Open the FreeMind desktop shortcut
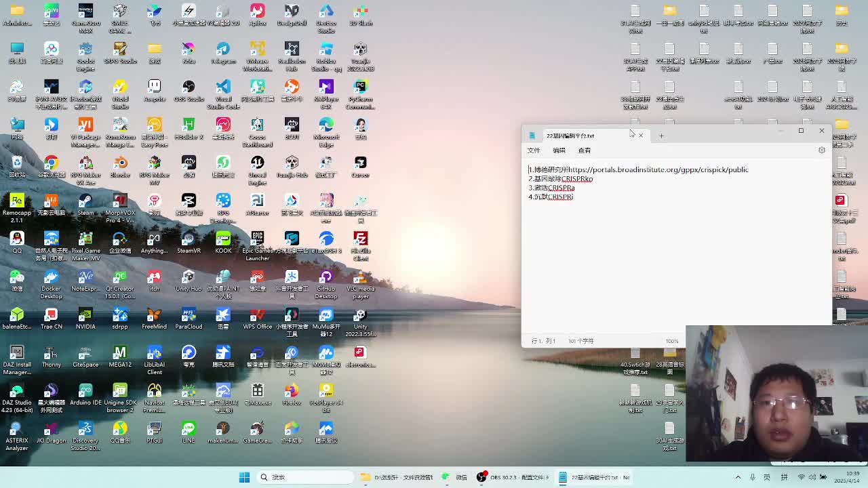Image resolution: width=868 pixels, height=488 pixels. (x=154, y=319)
